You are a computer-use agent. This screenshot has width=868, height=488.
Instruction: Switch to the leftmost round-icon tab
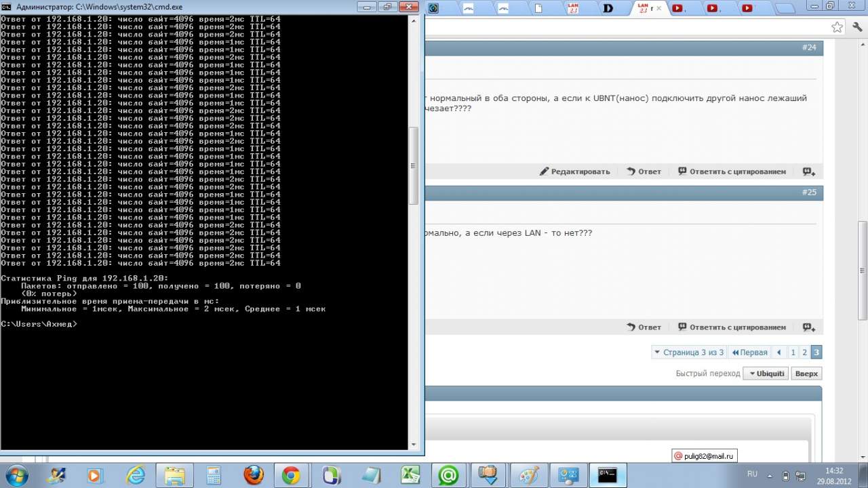[x=434, y=9]
